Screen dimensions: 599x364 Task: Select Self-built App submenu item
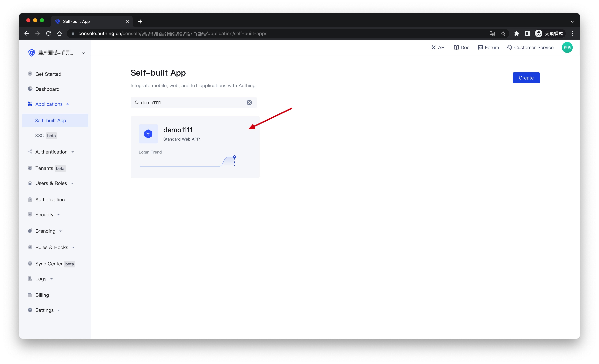click(x=55, y=120)
